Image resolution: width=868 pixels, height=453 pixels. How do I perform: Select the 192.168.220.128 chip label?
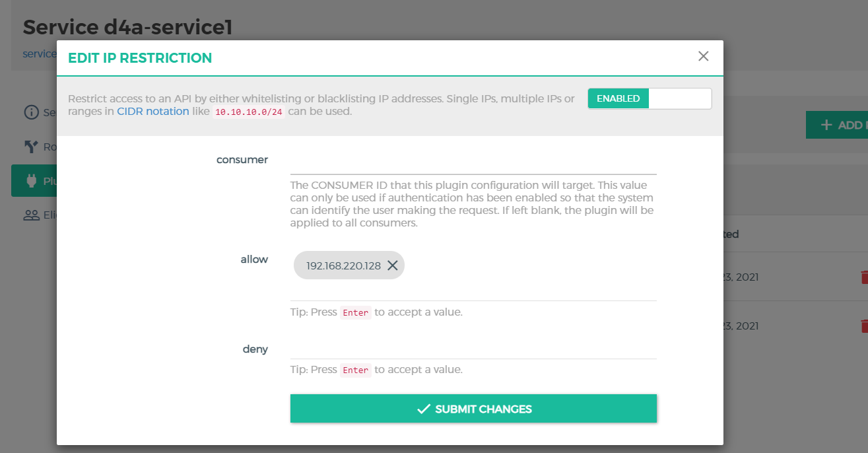pyautogui.click(x=343, y=265)
